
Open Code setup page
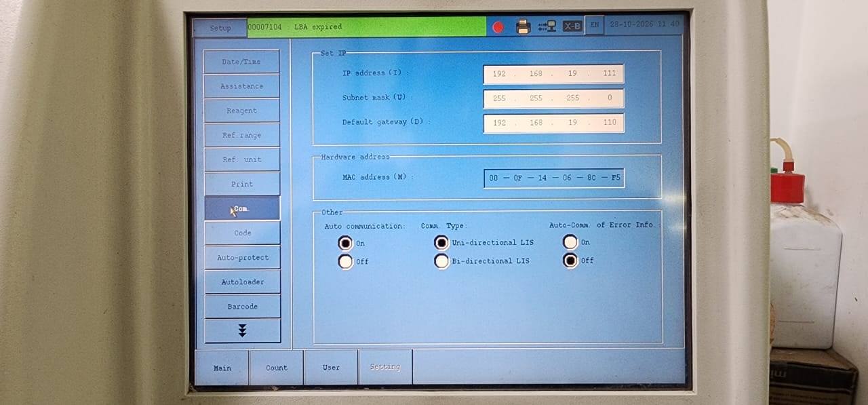[242, 233]
